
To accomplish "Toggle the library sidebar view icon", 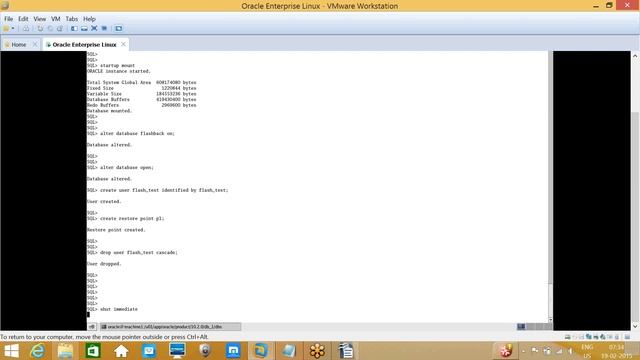I will coord(74,29).
